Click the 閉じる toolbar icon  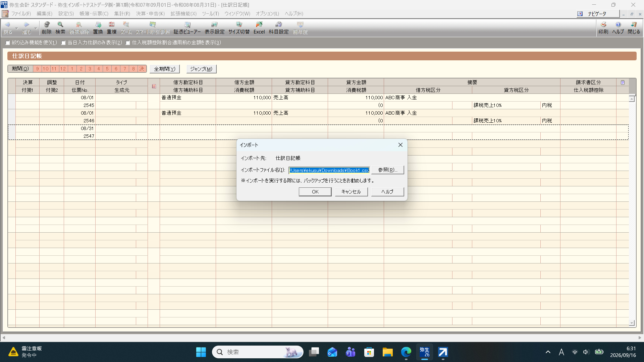coord(634,28)
